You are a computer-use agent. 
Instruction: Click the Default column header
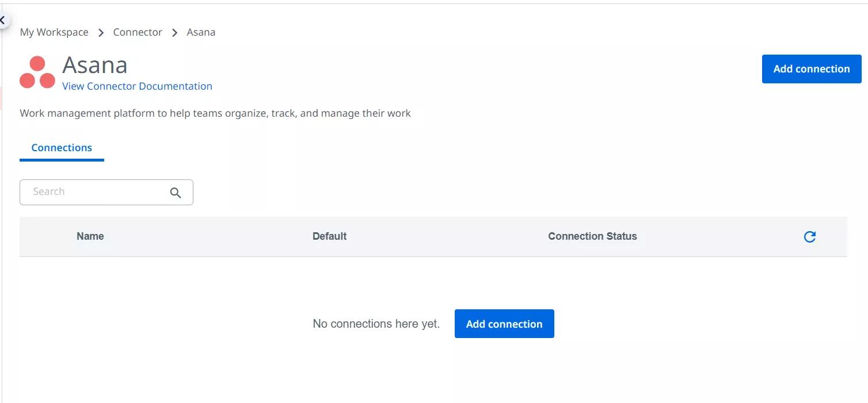pos(329,236)
